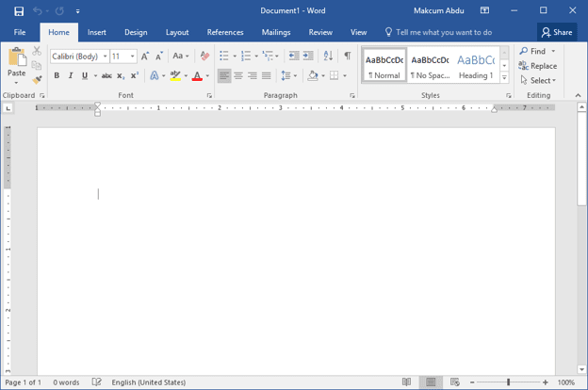Click the Share button
The width and height of the screenshot is (588, 390).
pyautogui.click(x=557, y=32)
